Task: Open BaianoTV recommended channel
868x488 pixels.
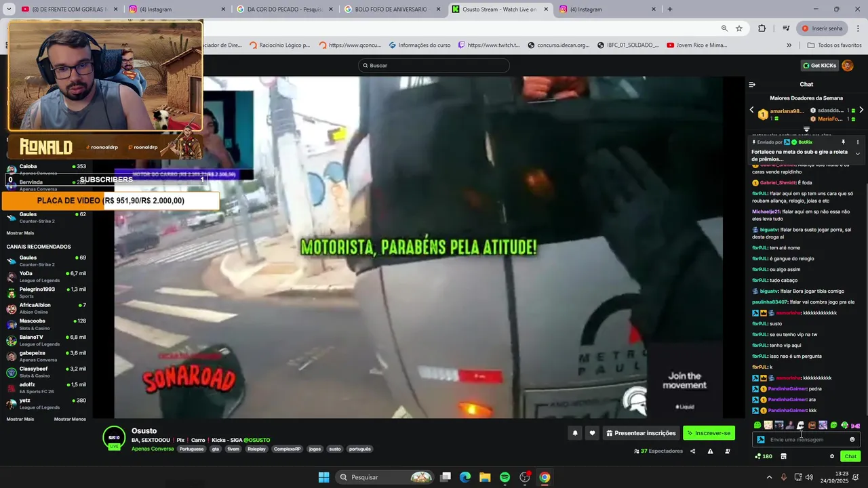Action: [x=46, y=340]
